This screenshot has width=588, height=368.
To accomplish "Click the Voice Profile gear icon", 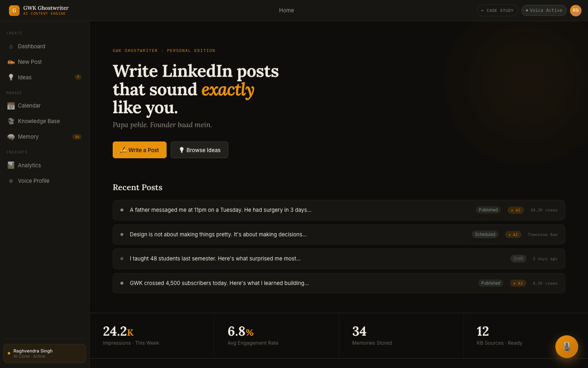I will pos(11,181).
